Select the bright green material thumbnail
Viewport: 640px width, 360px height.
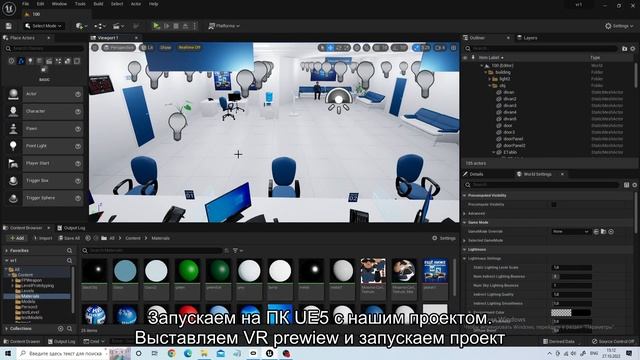[188, 271]
